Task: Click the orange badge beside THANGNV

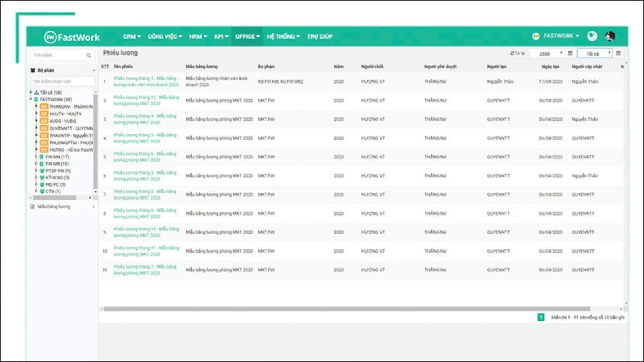Action: tap(44, 107)
